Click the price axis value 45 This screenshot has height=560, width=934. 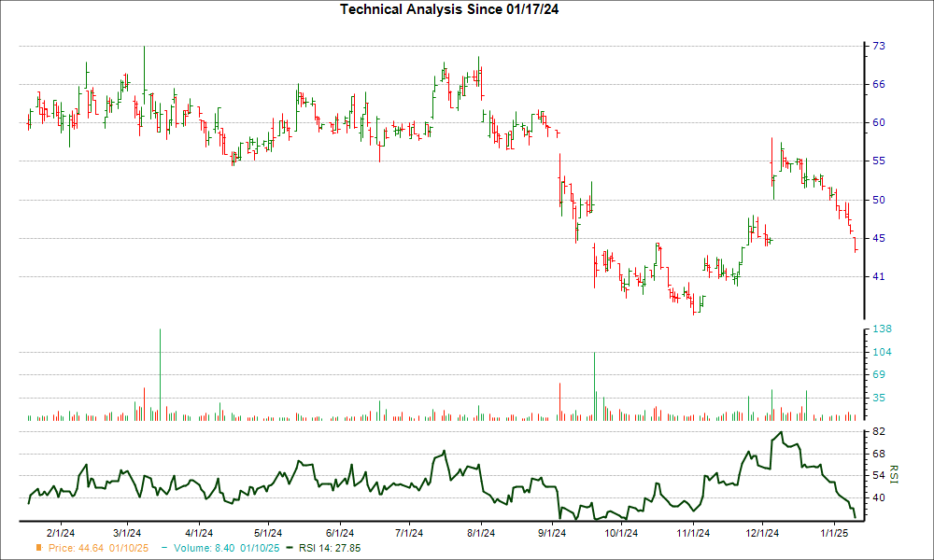click(879, 238)
